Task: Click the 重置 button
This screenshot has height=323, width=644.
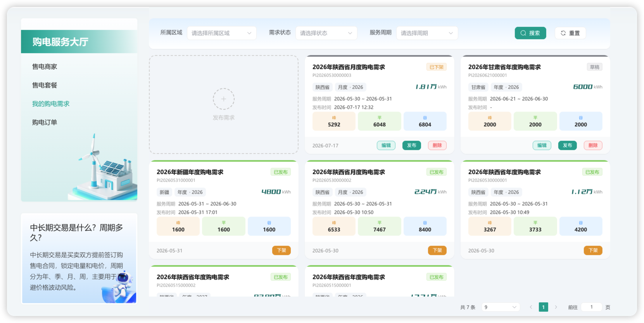Action: (570, 33)
